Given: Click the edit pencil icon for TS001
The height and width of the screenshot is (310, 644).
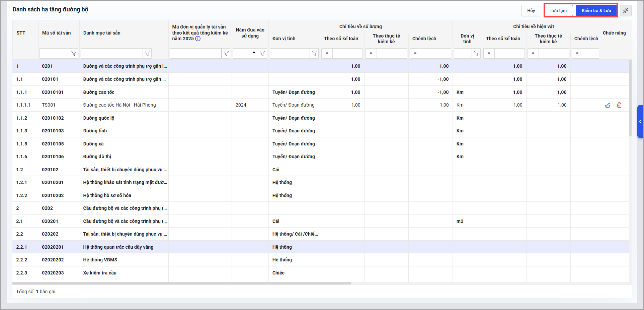Looking at the screenshot, I should 607,105.
